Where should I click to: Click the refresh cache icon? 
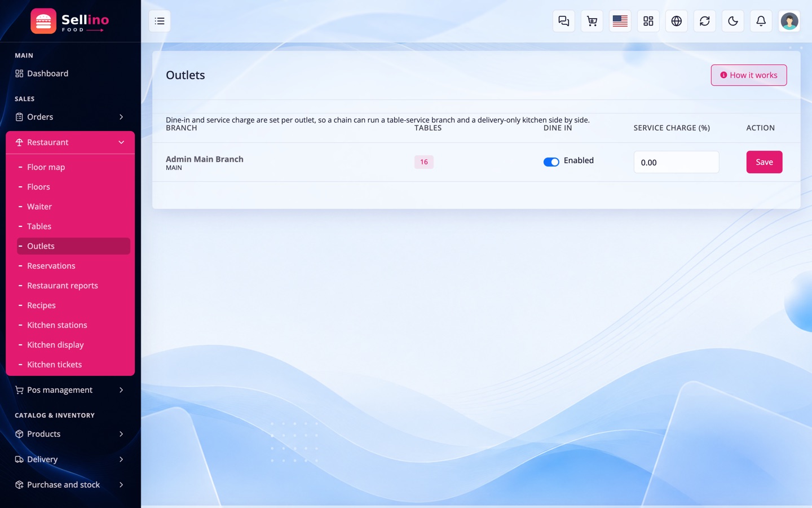click(704, 21)
